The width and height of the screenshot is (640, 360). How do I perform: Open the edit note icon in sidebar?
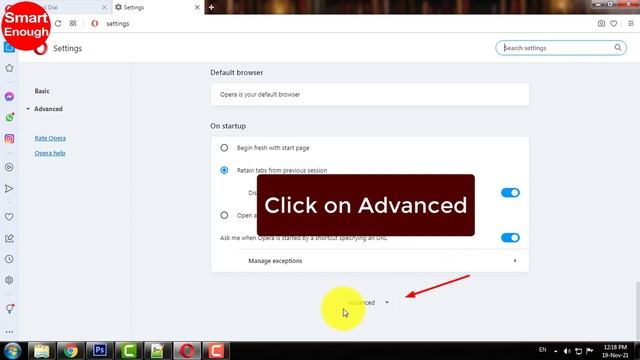click(9, 238)
